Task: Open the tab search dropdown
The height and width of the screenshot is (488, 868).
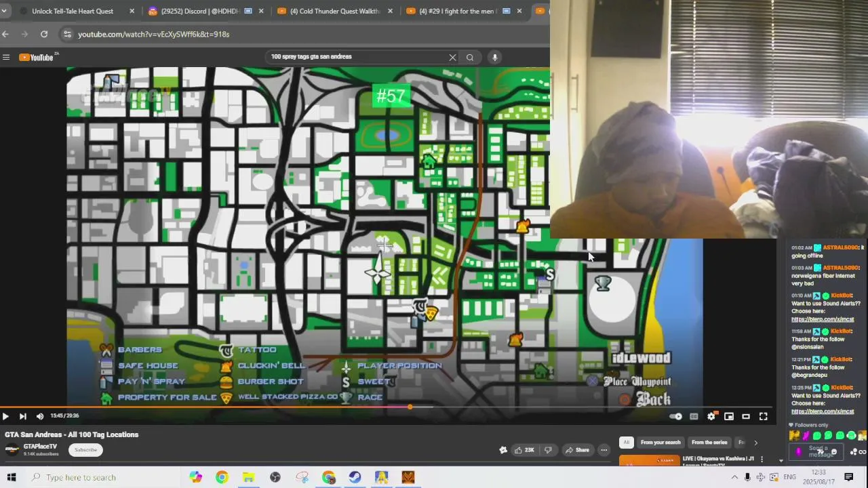Action: click(4, 11)
